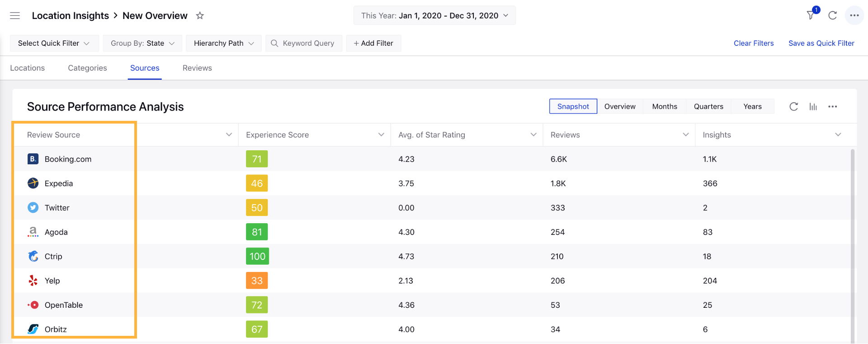Switch to the Categories tab
This screenshot has height=344, width=868.
(x=88, y=68)
